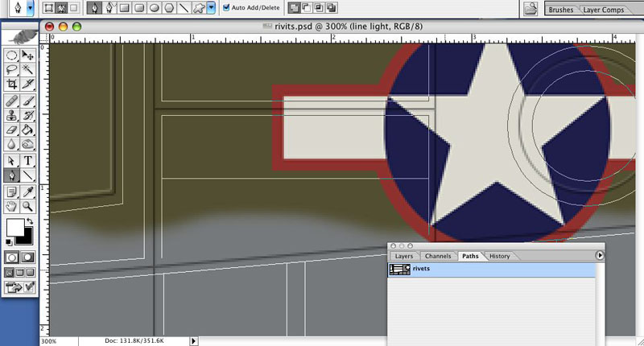Set Exclude Overlapping Path Areas option
The image size is (644, 346).
(332, 7)
